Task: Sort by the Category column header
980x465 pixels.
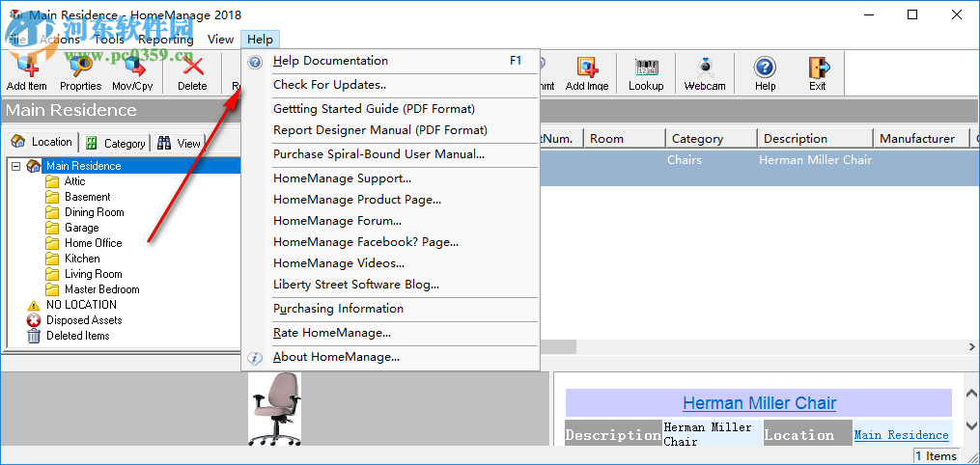Action: 712,139
